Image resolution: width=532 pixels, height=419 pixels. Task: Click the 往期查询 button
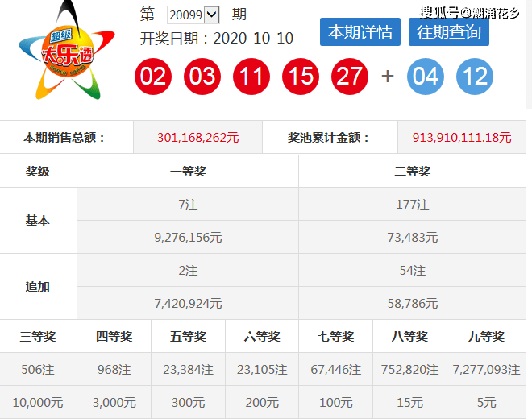click(x=448, y=32)
